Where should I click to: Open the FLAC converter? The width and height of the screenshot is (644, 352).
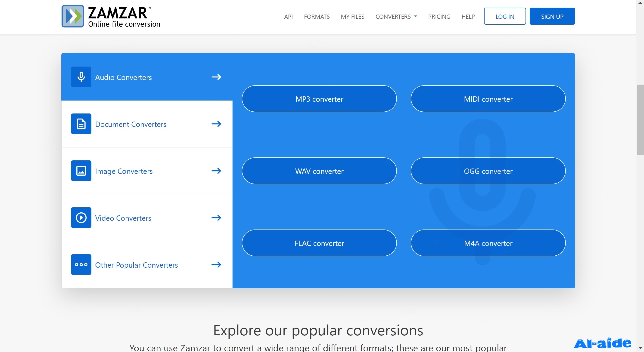coord(319,243)
